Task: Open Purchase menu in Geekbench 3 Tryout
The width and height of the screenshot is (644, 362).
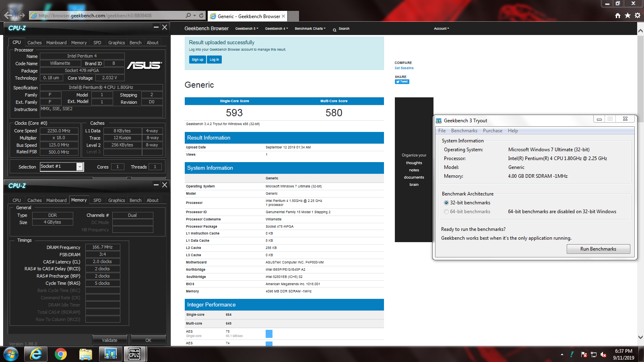Action: point(493,131)
